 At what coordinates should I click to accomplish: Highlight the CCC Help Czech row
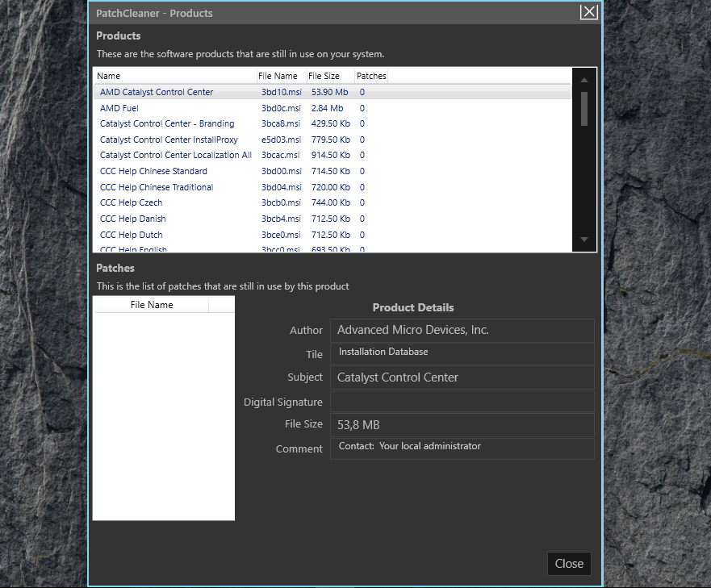131,203
